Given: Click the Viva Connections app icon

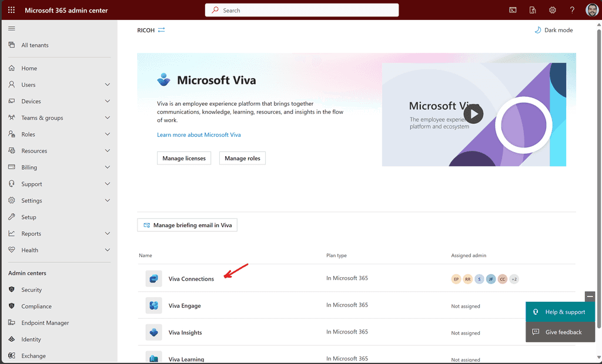Looking at the screenshot, I should [x=153, y=278].
